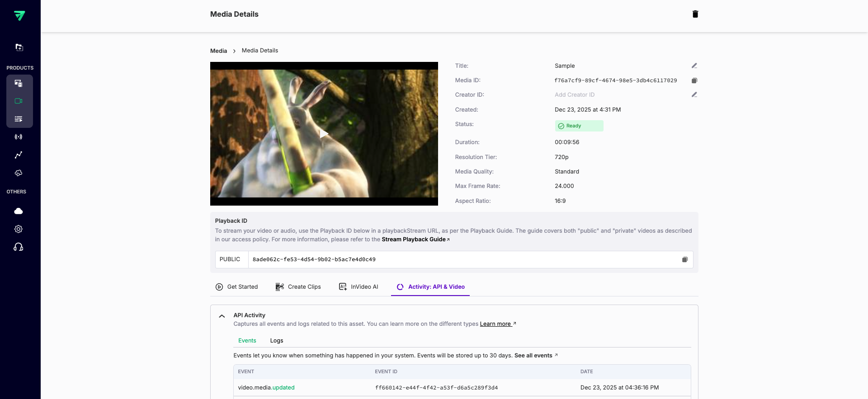Select the Logs sub-tab
This screenshot has height=399, width=868.
[x=277, y=341]
